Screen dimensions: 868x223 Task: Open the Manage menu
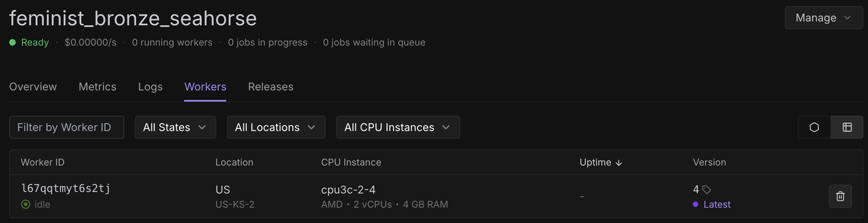tap(824, 18)
